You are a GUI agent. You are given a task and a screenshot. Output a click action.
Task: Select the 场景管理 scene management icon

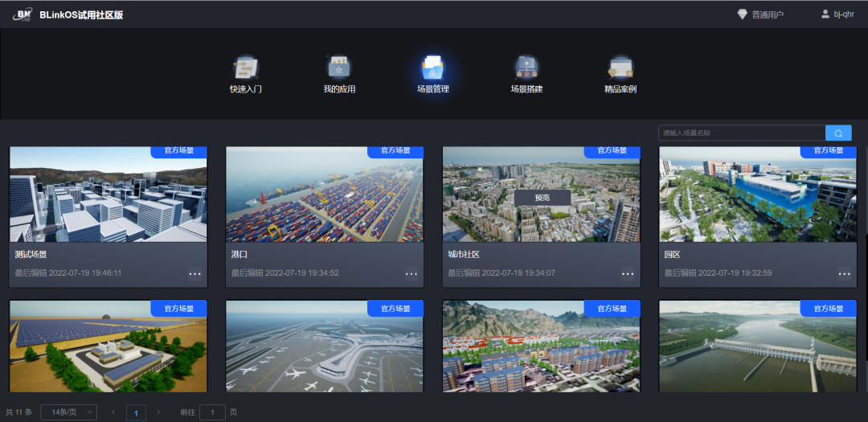(432, 68)
